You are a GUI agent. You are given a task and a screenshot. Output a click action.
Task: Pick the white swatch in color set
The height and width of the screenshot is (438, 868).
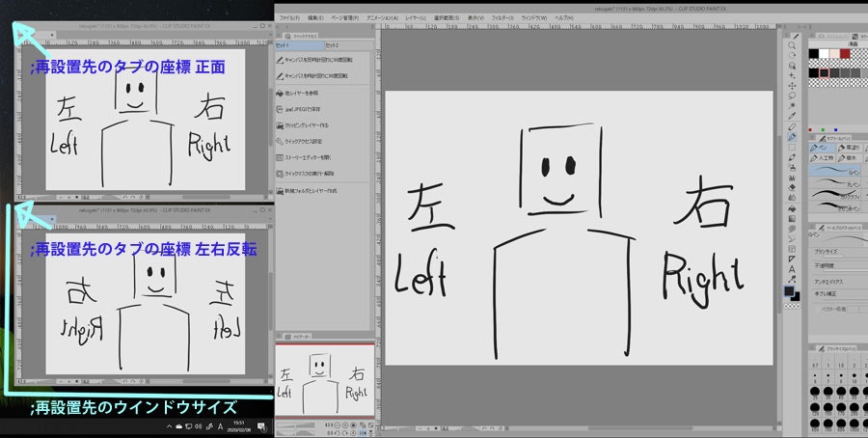pos(824,53)
